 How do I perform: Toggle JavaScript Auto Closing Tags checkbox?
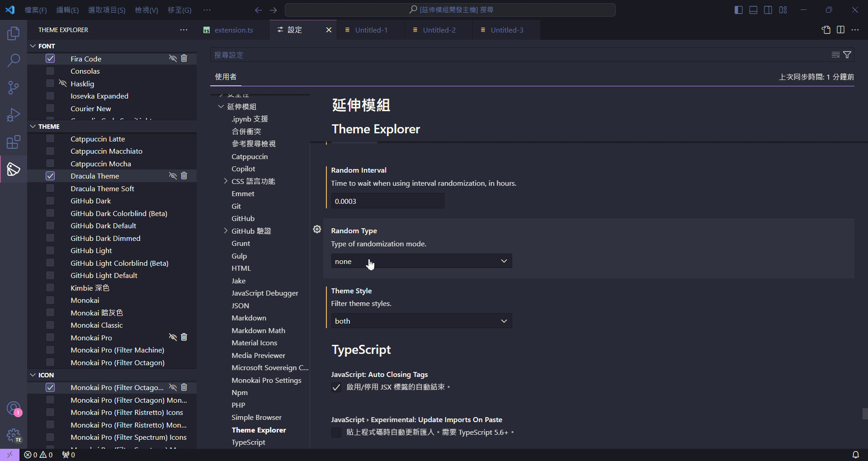[x=336, y=387]
